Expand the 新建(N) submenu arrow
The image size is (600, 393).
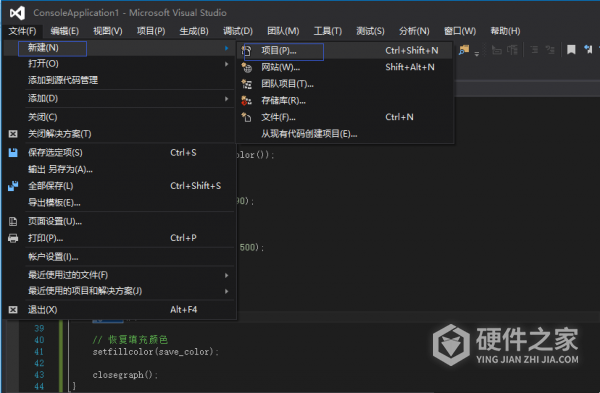click(227, 48)
